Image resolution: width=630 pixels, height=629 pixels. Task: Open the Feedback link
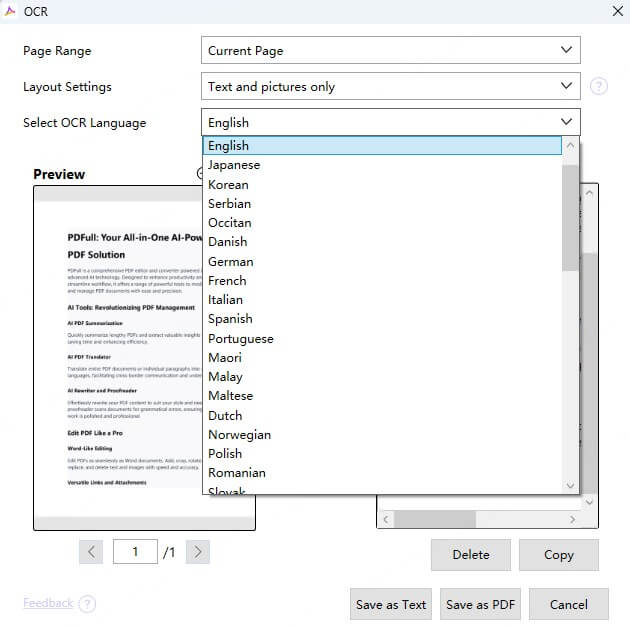coord(47,603)
